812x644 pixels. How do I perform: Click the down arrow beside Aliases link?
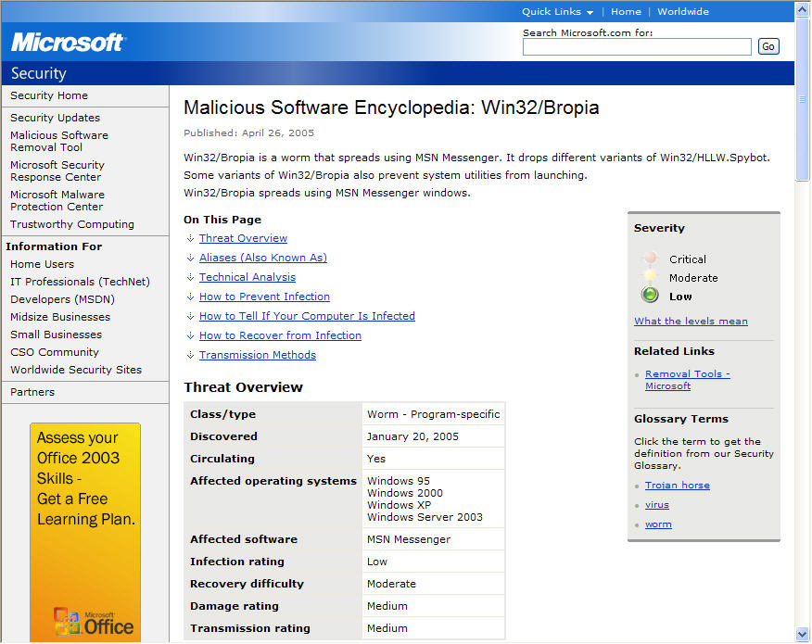[x=190, y=258]
